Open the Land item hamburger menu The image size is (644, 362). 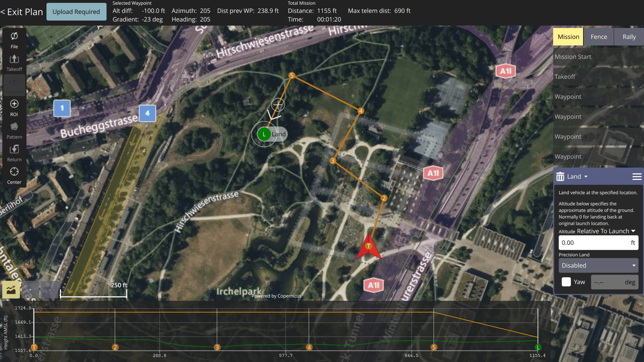(x=637, y=176)
